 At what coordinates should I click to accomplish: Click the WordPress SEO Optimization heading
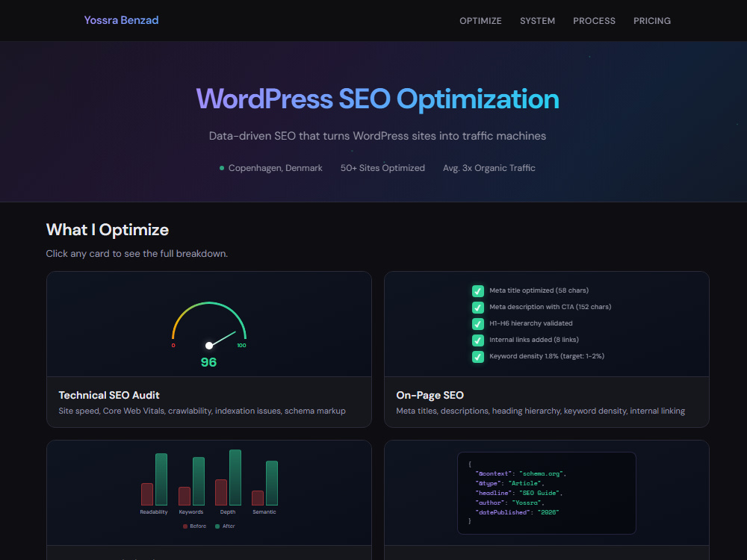377,99
